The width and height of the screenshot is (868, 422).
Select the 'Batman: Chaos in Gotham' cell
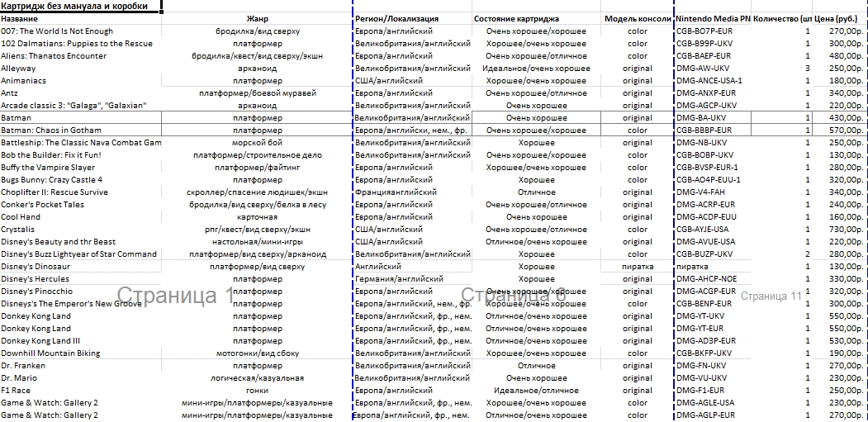[81, 130]
